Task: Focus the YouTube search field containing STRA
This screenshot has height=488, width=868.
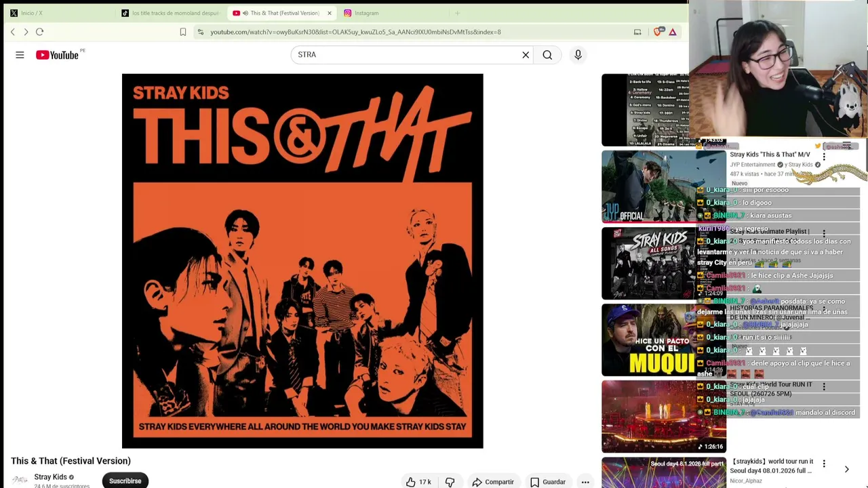Action: point(407,55)
